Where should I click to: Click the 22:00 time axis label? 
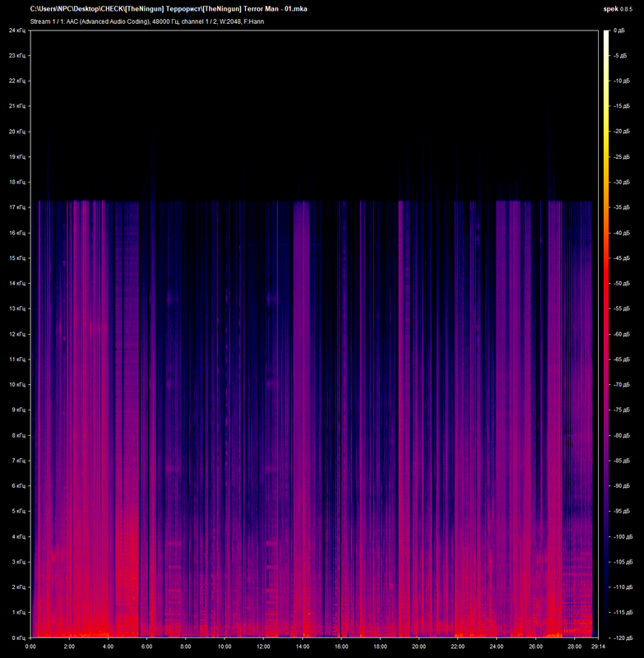(458, 646)
